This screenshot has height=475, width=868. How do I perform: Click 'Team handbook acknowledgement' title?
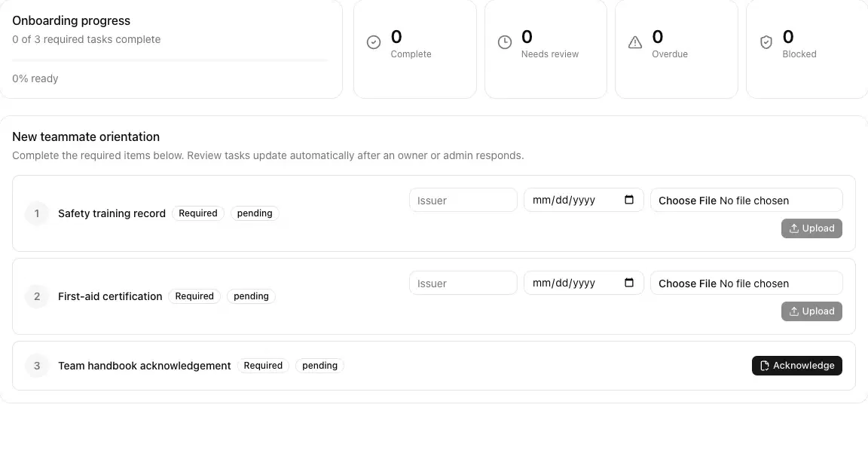(x=145, y=366)
